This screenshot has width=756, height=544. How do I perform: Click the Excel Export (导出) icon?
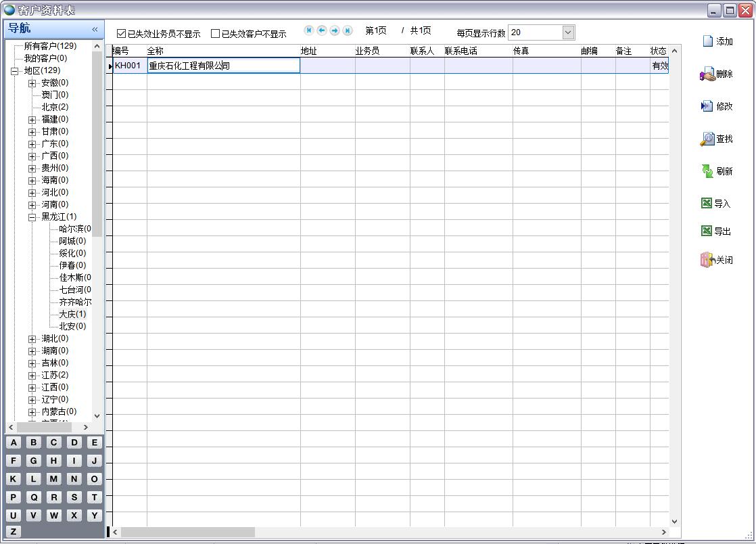[x=706, y=231]
